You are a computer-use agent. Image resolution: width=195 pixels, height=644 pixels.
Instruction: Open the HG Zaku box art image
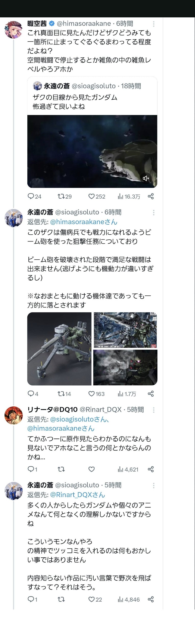pos(125,330)
